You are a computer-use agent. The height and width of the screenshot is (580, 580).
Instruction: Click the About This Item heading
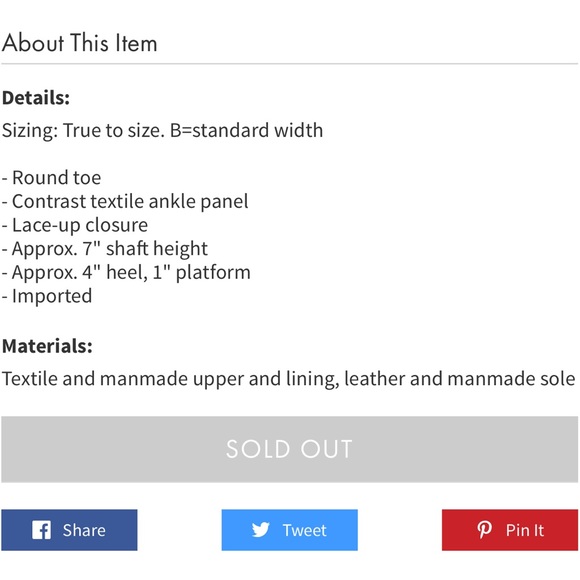tap(80, 43)
